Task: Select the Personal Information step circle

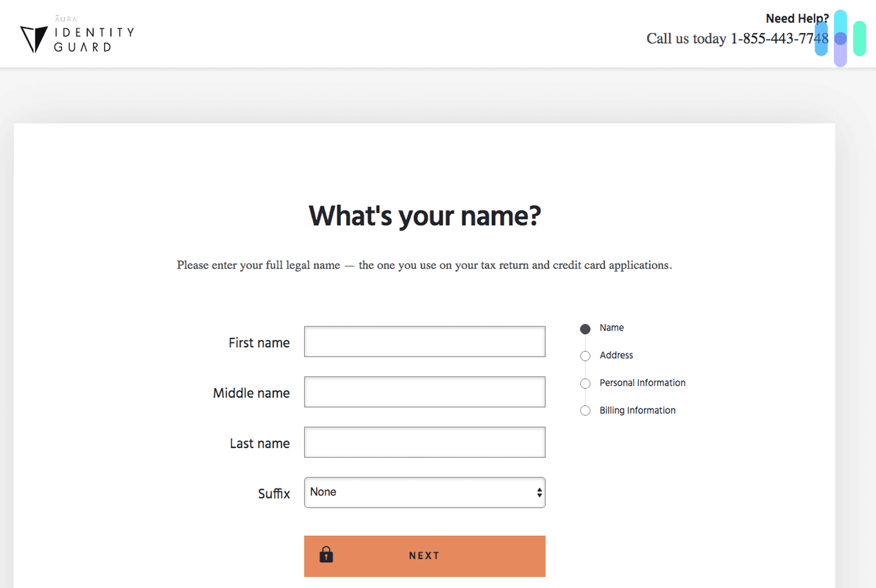Action: coord(585,383)
